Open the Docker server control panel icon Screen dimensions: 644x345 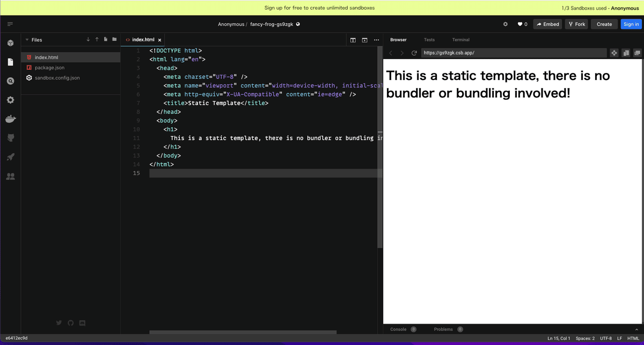10,119
